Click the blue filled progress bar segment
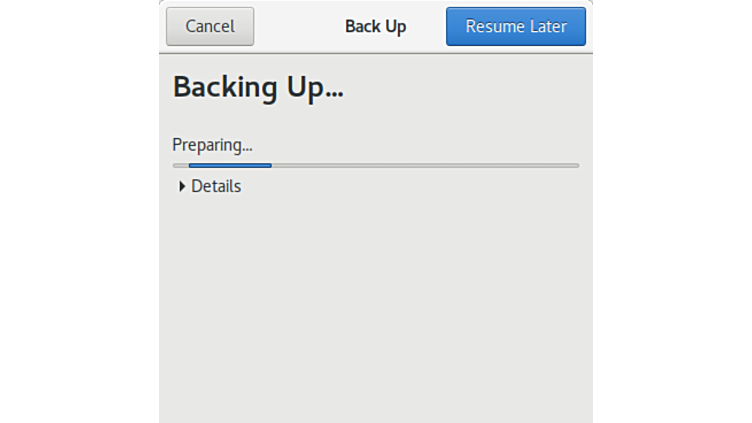Viewport: 752px width, 423px height. tap(230, 165)
